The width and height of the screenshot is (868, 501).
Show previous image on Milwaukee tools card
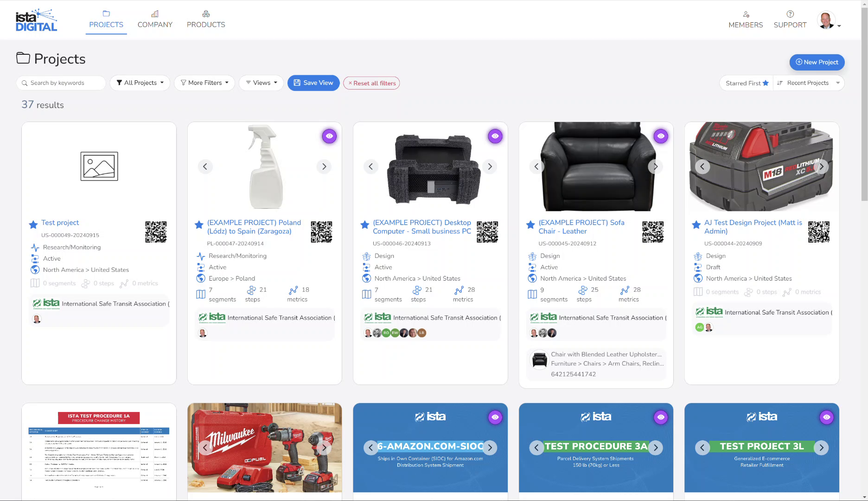coord(205,448)
